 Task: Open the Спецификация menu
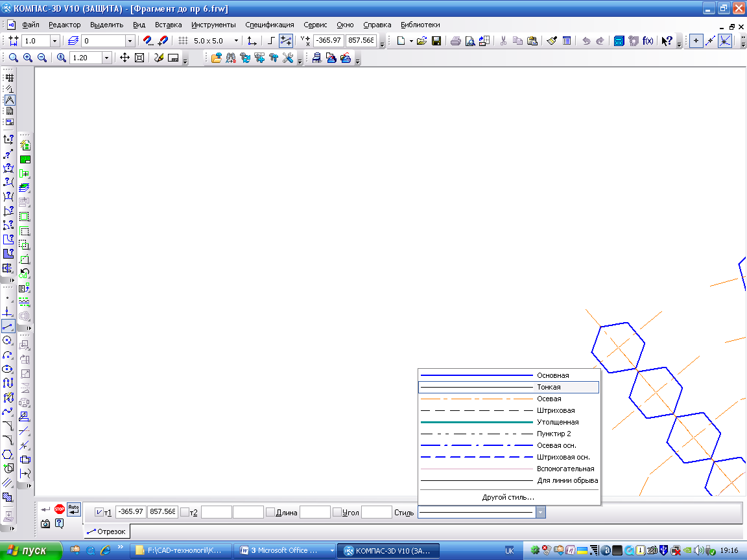[x=269, y=25]
